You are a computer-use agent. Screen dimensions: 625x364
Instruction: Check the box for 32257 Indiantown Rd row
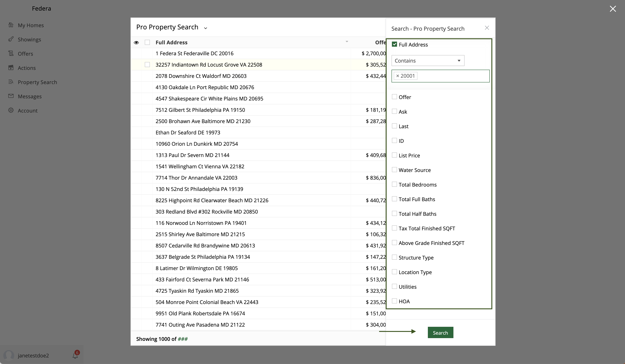147,65
